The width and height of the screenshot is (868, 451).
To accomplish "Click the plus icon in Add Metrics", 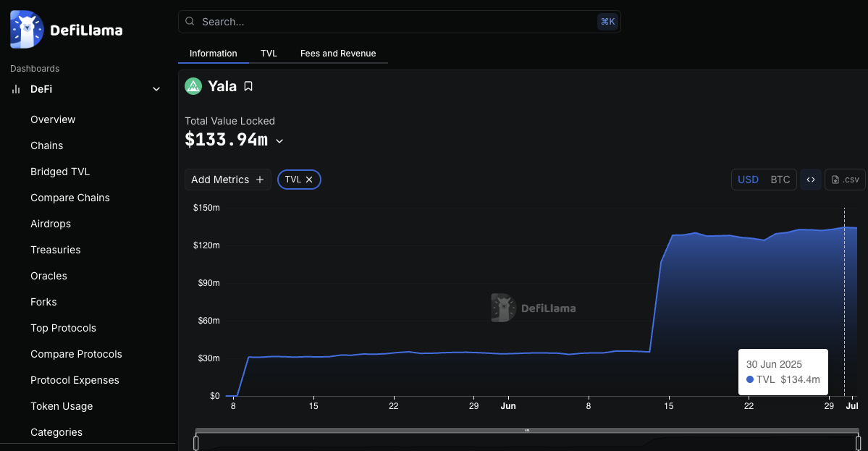I will pyautogui.click(x=260, y=180).
